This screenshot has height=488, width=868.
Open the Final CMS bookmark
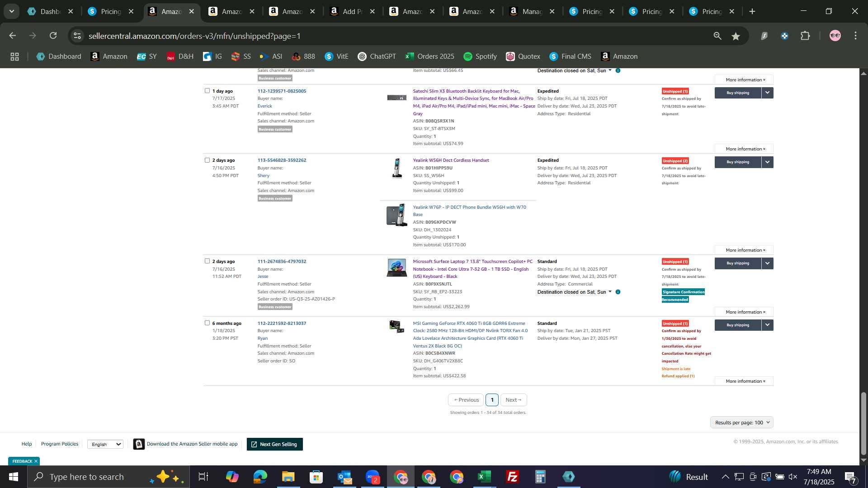click(570, 56)
